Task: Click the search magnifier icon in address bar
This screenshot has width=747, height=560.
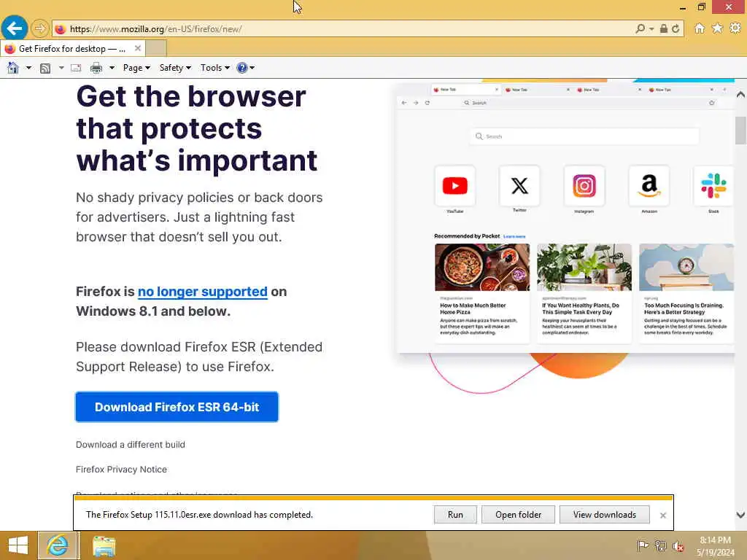Action: click(640, 29)
